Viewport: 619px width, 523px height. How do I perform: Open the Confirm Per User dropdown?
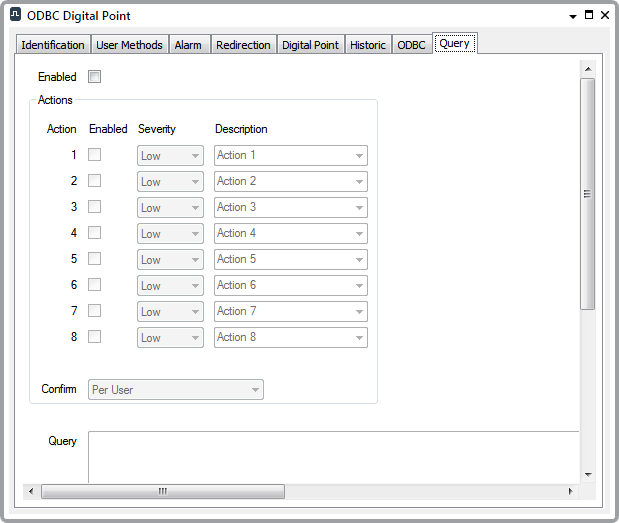click(x=176, y=390)
